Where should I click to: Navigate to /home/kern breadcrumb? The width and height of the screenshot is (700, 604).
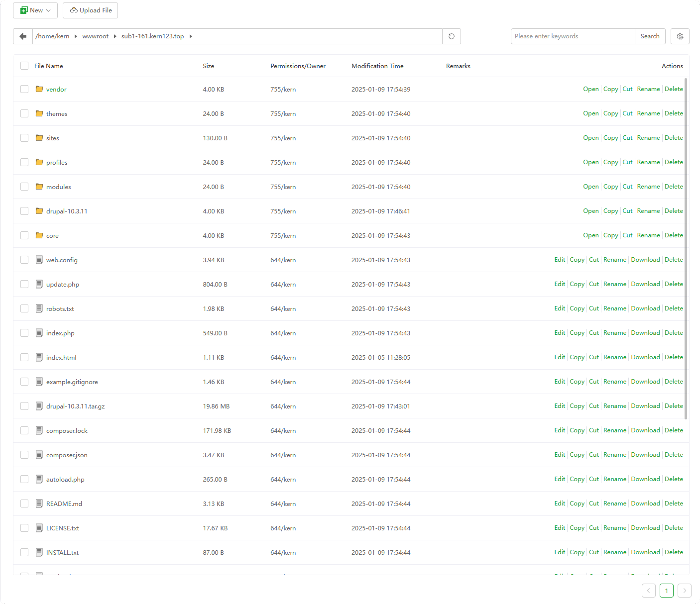click(52, 36)
